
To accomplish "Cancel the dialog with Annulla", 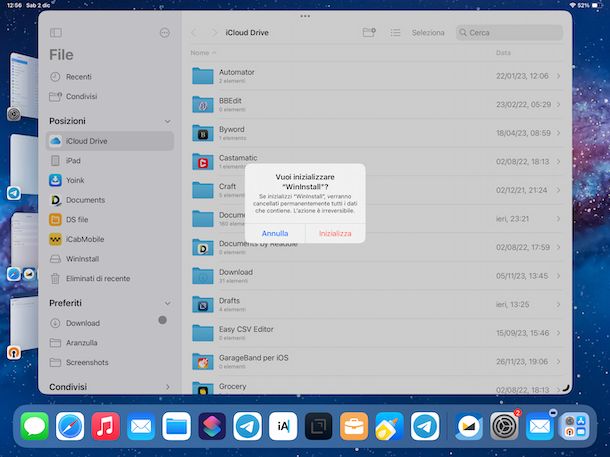I will [275, 233].
